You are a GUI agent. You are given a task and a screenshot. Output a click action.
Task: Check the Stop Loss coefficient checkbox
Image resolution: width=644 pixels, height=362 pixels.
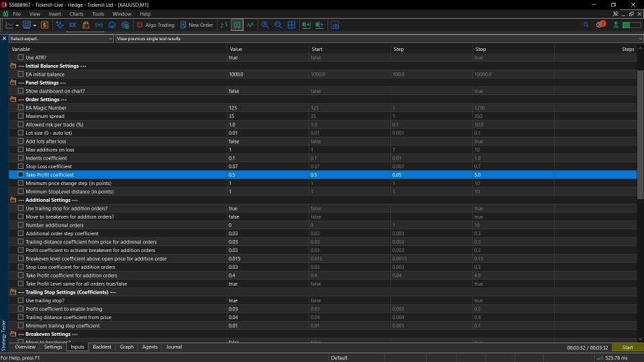[x=21, y=166]
